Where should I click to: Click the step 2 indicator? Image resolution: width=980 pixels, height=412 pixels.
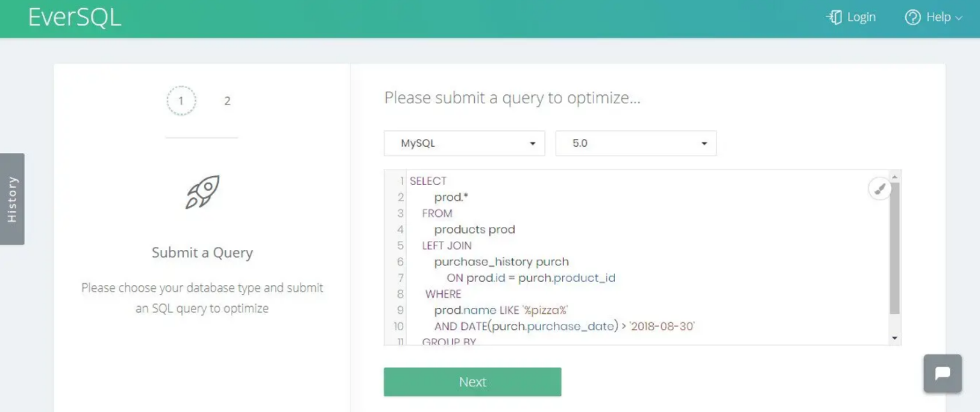point(227,100)
